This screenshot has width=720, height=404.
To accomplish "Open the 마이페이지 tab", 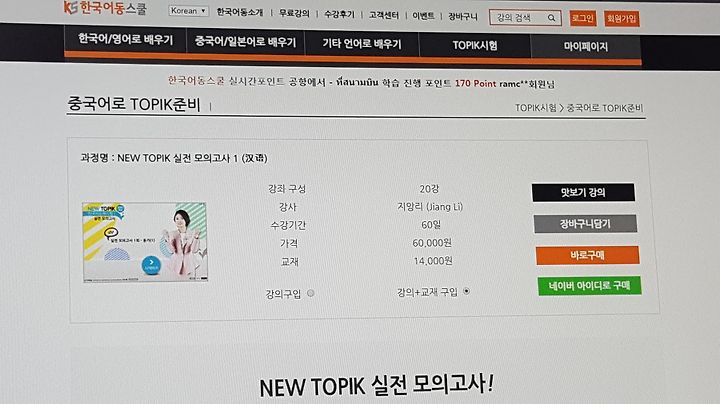I will coord(585,46).
